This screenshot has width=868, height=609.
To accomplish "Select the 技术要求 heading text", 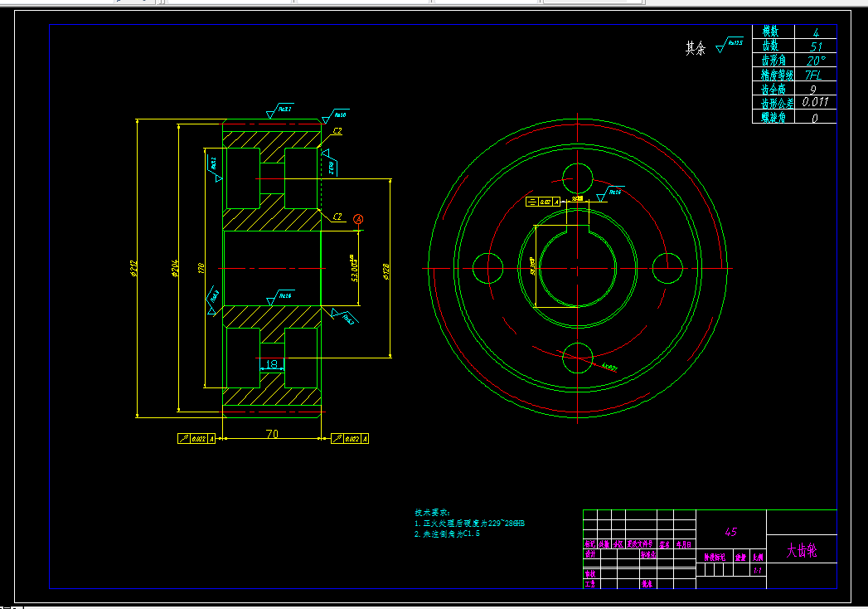I will pyautogui.click(x=432, y=513).
